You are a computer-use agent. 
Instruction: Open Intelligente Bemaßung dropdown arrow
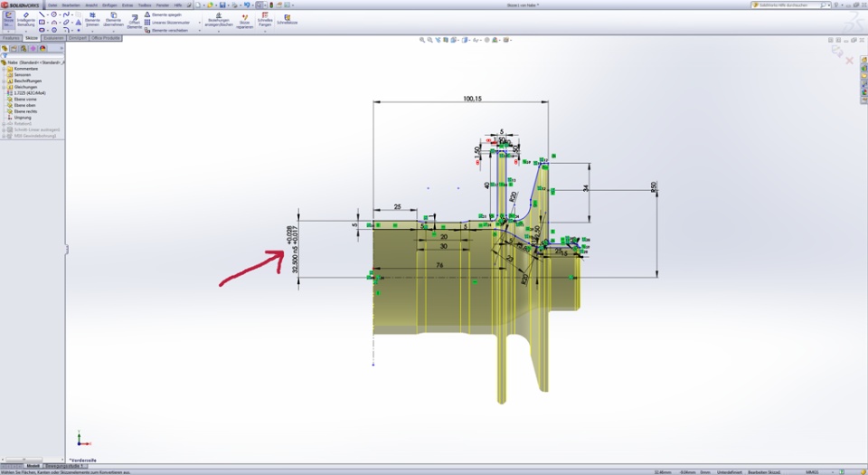coord(26,31)
